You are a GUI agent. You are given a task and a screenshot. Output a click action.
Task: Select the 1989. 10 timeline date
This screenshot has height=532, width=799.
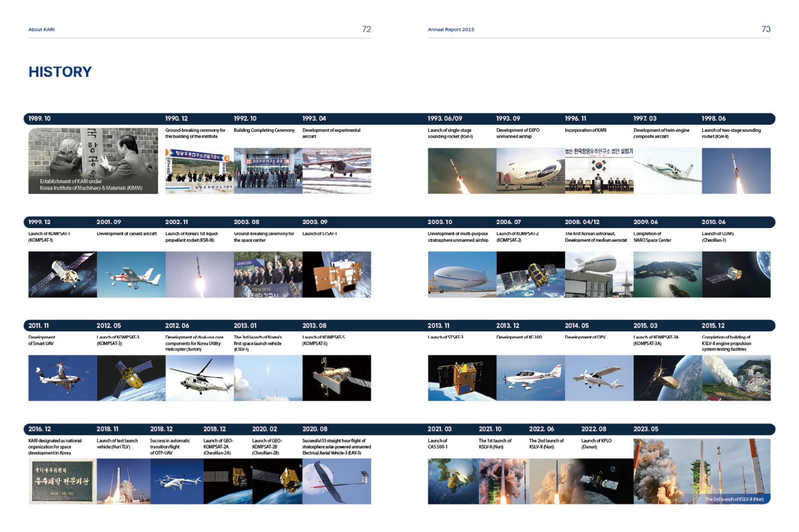tap(39, 118)
